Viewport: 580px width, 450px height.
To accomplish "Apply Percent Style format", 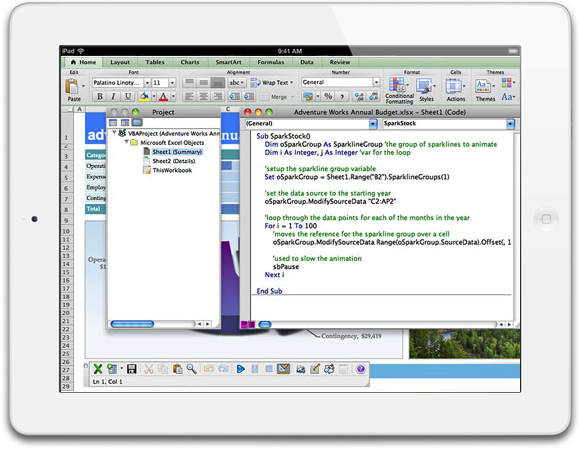I will (328, 97).
